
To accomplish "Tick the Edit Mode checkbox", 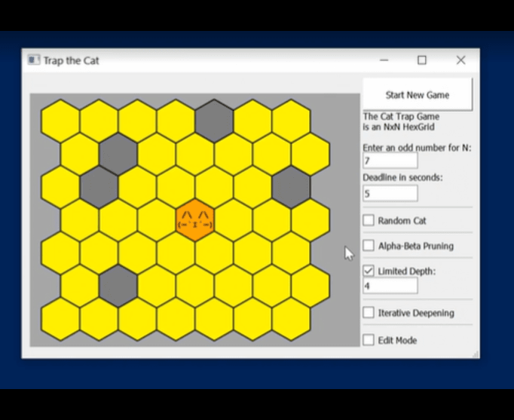I will pyautogui.click(x=369, y=340).
